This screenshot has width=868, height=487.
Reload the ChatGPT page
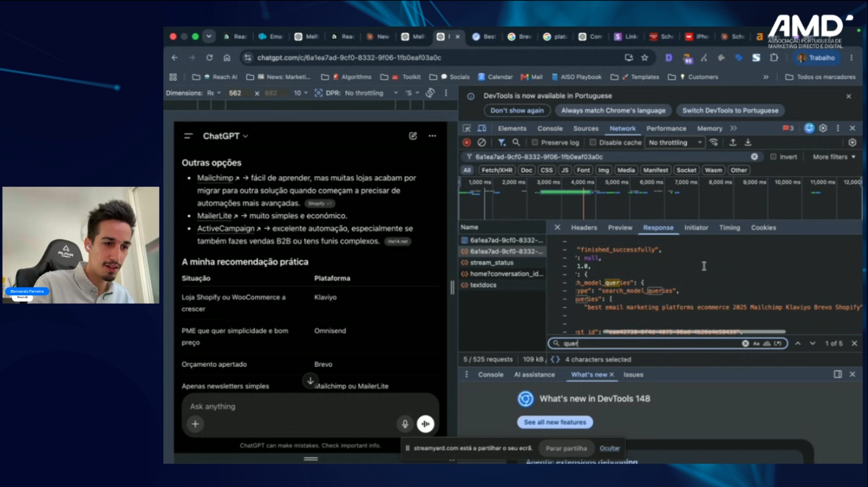coord(210,57)
